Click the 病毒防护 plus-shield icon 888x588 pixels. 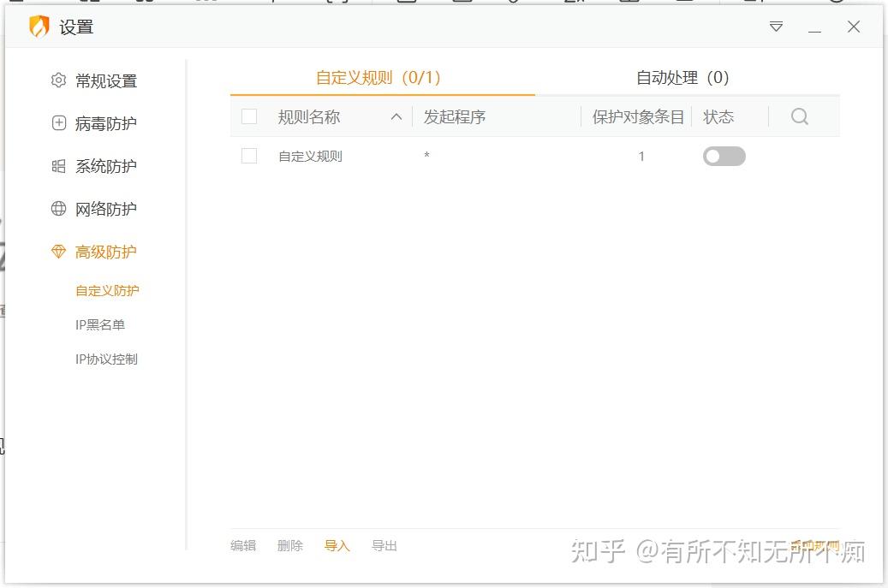(59, 122)
